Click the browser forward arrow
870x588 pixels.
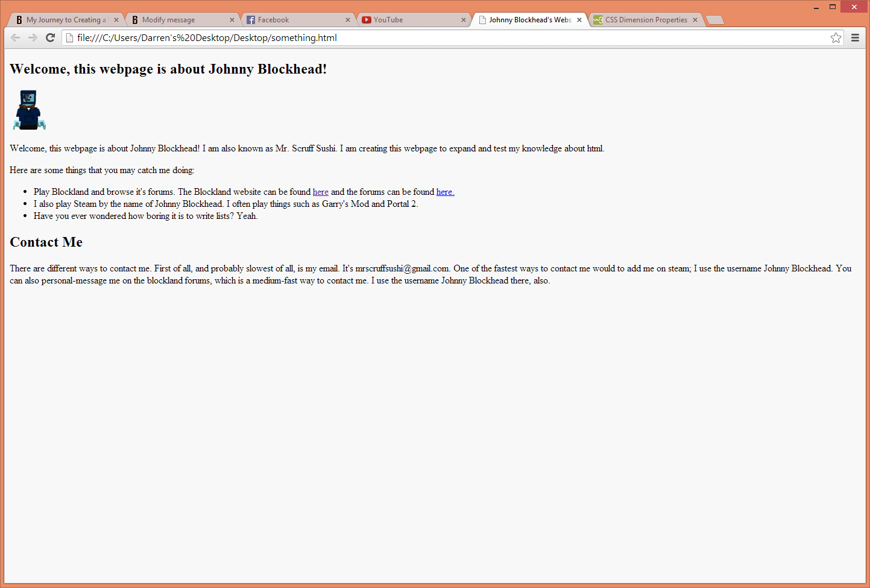coord(33,37)
